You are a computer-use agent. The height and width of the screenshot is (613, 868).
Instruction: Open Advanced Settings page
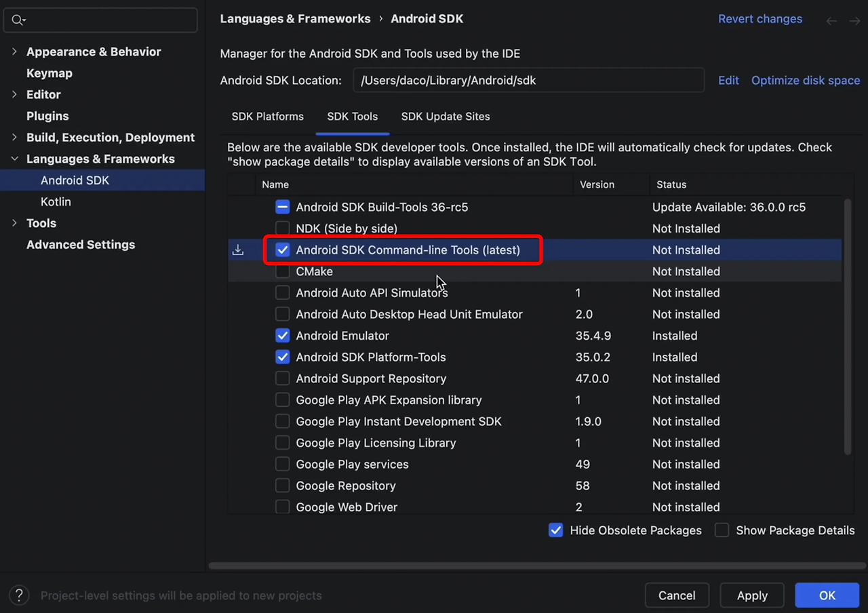pos(81,245)
